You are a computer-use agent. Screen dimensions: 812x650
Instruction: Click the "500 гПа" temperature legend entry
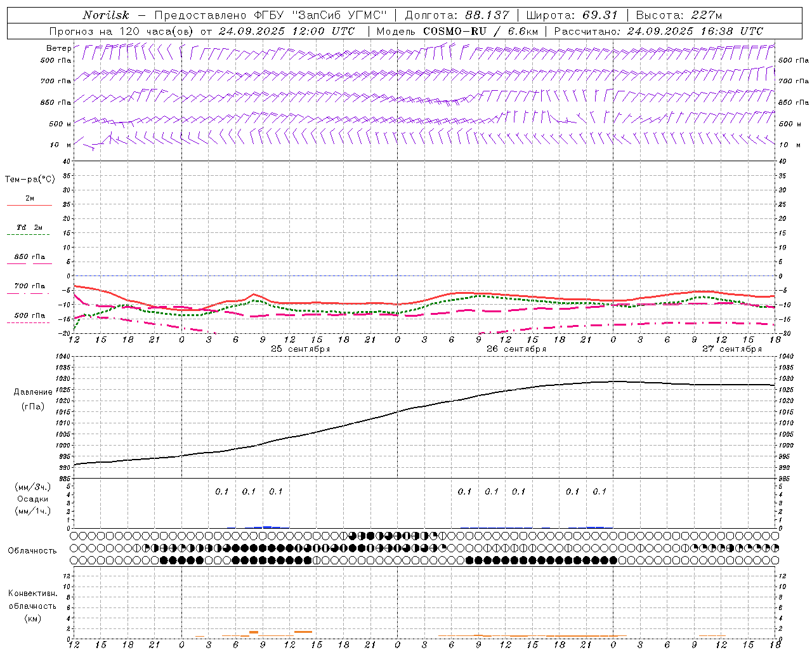point(30,315)
